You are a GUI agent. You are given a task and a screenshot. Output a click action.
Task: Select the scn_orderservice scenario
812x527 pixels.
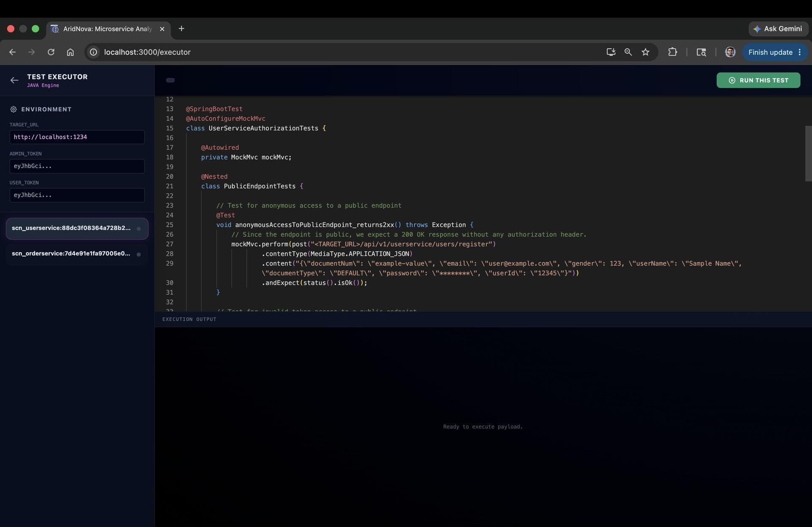click(x=77, y=254)
